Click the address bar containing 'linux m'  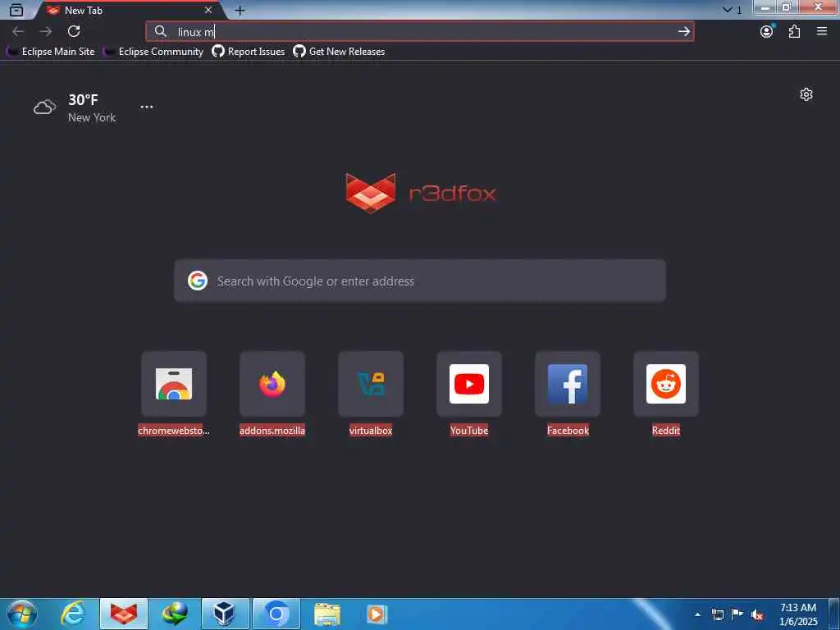tap(419, 32)
